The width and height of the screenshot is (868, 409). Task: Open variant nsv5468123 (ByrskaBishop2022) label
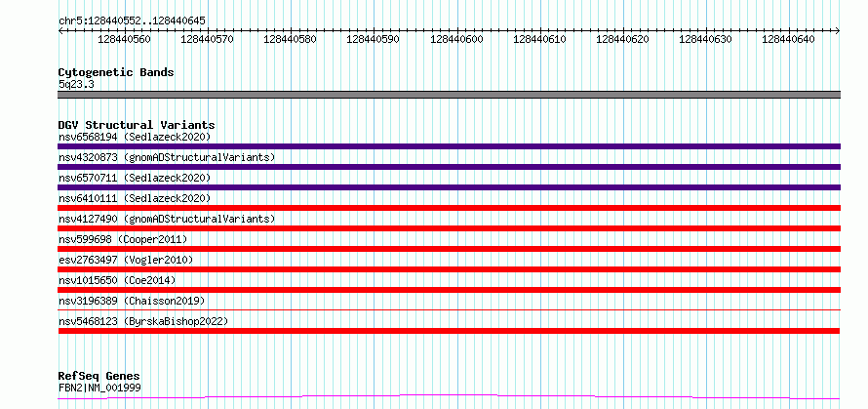pos(143,321)
